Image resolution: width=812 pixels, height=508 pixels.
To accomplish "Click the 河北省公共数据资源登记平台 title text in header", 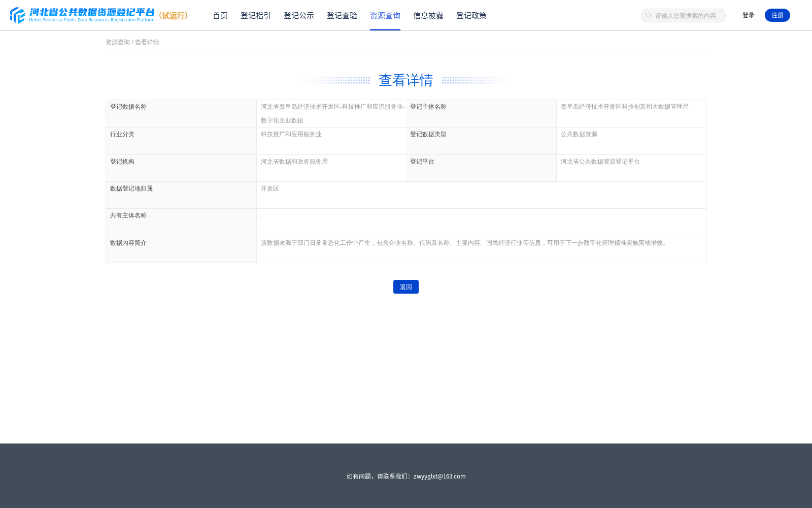I will (92, 12).
